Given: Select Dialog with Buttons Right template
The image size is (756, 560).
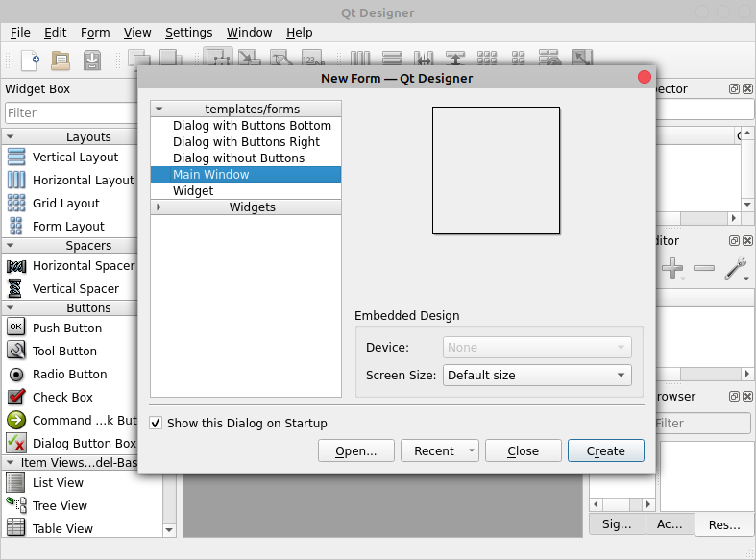Looking at the screenshot, I should click(x=246, y=141).
